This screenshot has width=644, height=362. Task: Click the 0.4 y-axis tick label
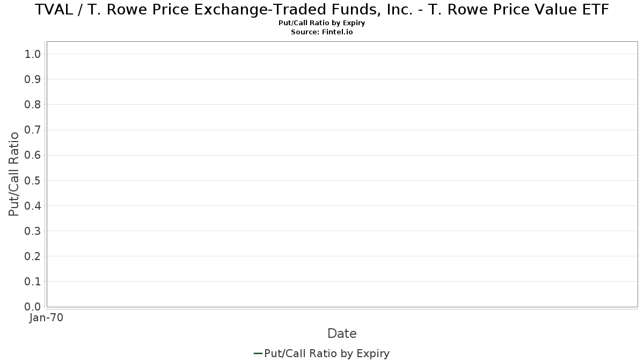(x=33, y=205)
